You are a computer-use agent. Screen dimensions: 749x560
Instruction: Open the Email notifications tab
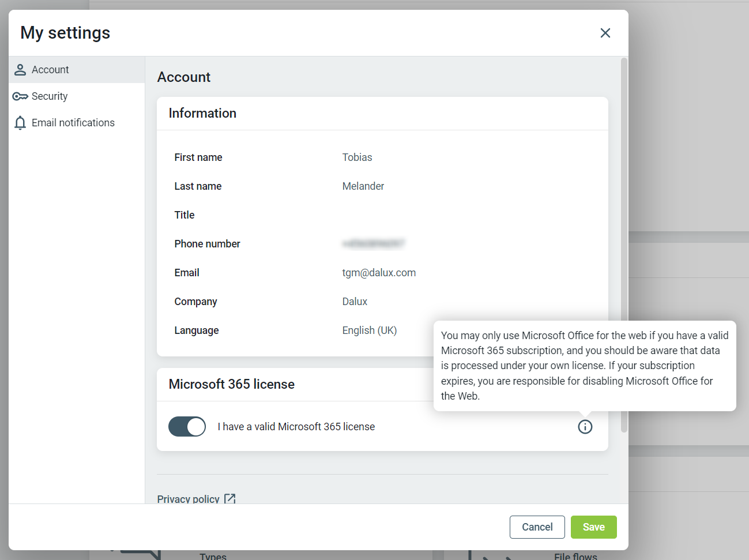73,123
